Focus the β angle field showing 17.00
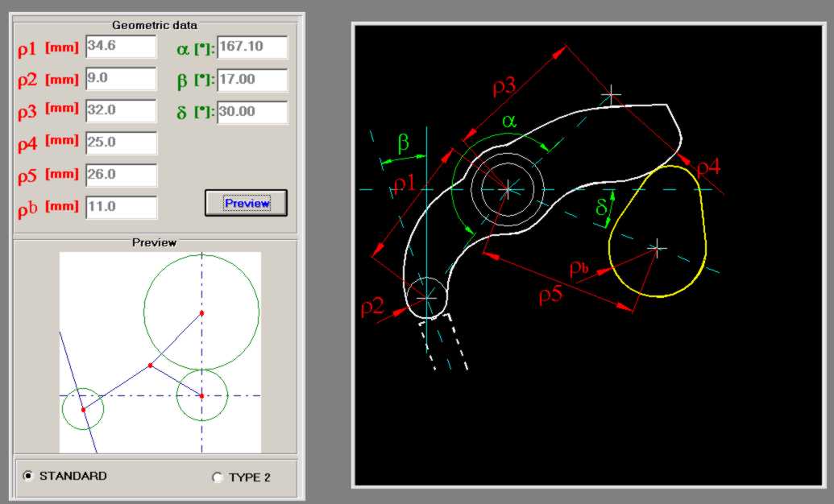 coord(251,80)
